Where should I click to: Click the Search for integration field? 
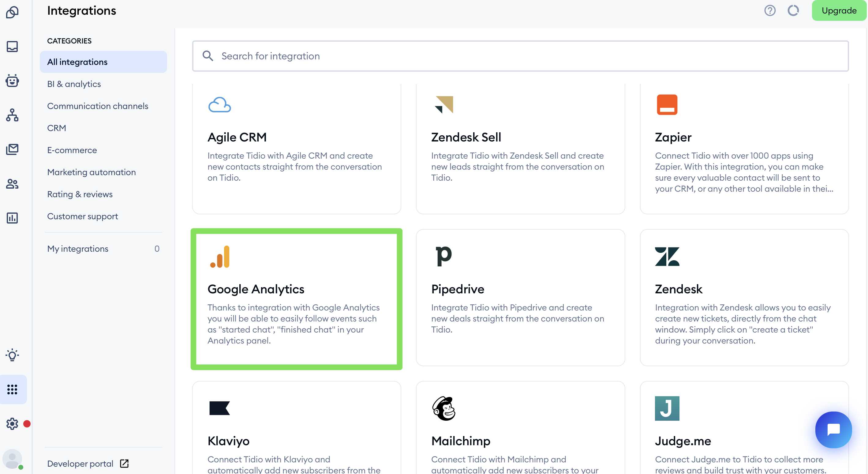coord(520,56)
